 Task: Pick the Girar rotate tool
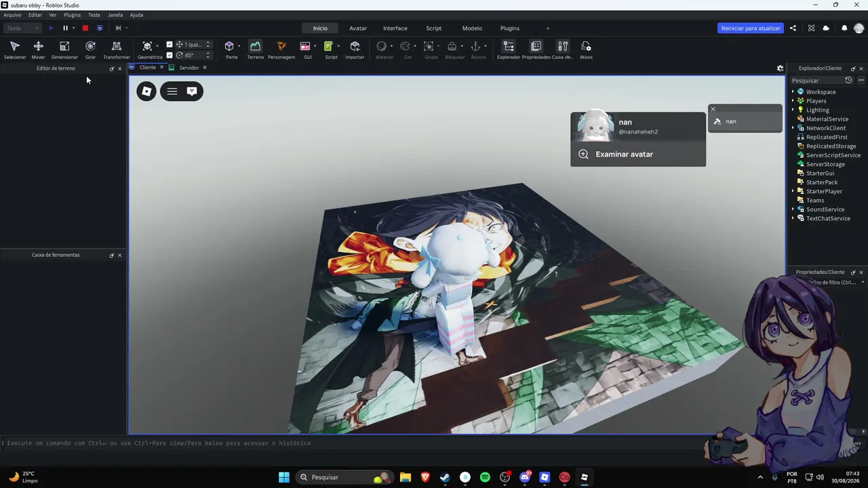tap(90, 49)
